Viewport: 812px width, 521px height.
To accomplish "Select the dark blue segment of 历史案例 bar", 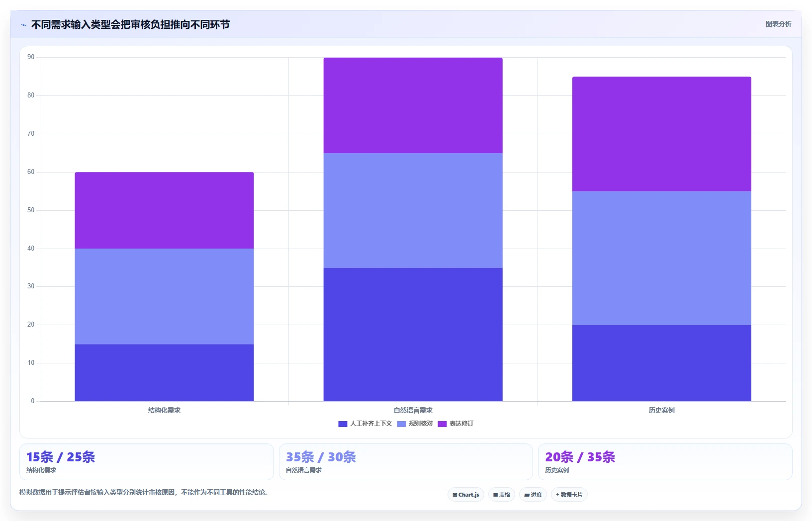I will (x=661, y=363).
